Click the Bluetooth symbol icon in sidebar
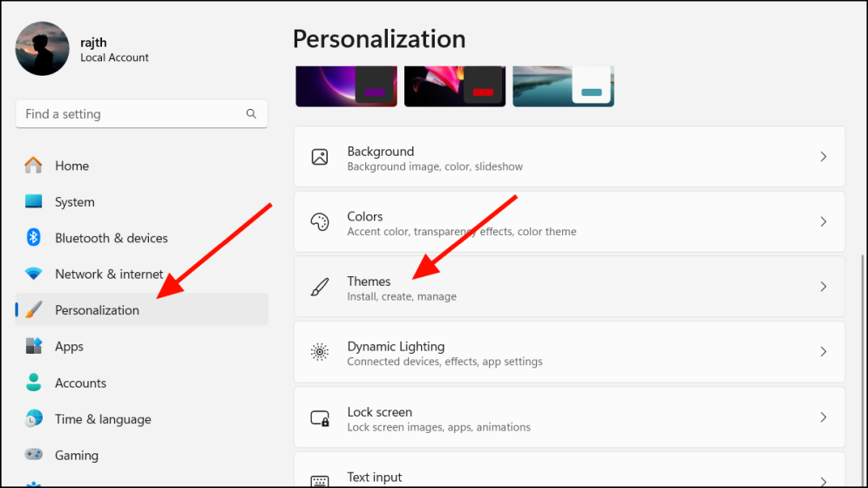 33,238
